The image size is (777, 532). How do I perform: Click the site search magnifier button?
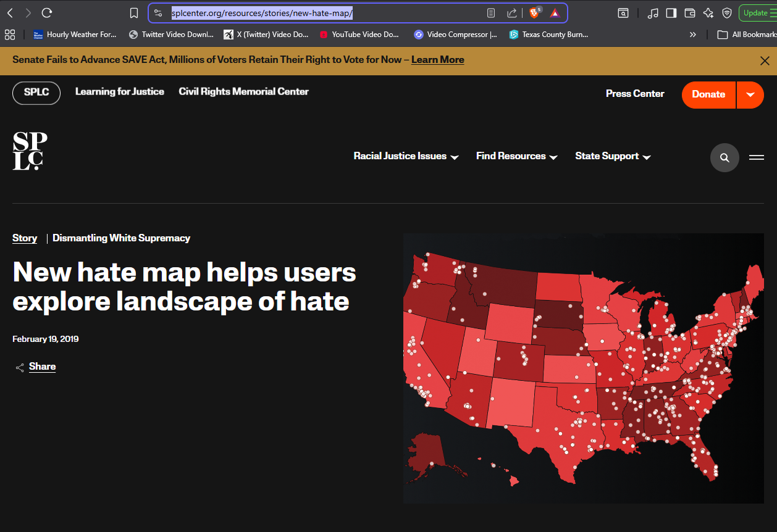pyautogui.click(x=724, y=158)
